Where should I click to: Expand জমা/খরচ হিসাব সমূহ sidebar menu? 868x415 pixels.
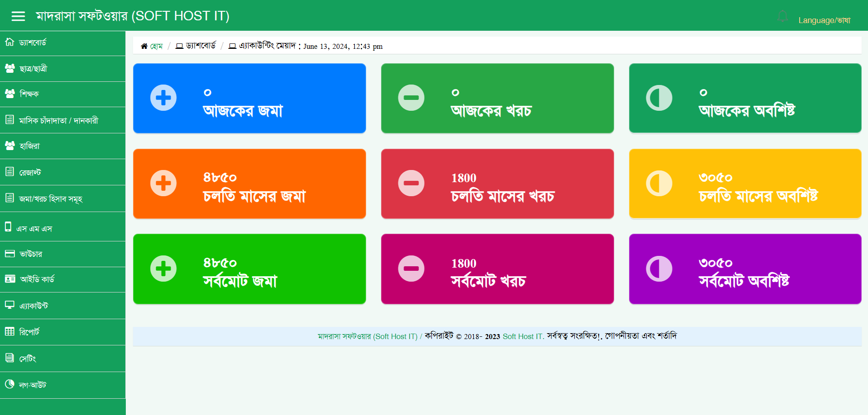coord(50,199)
